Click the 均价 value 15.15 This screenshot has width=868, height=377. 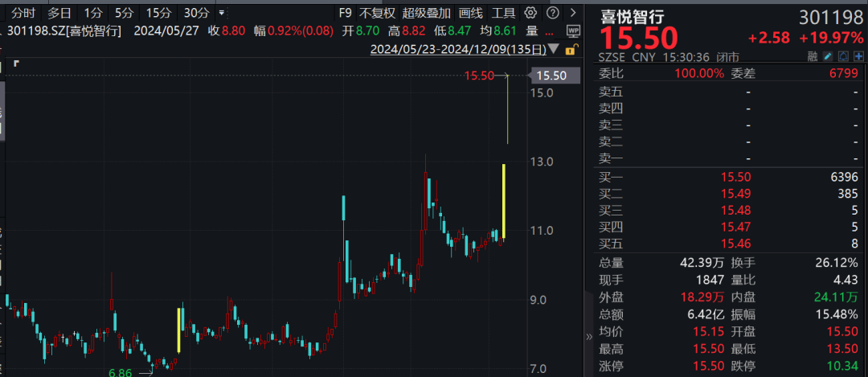[x=709, y=332]
